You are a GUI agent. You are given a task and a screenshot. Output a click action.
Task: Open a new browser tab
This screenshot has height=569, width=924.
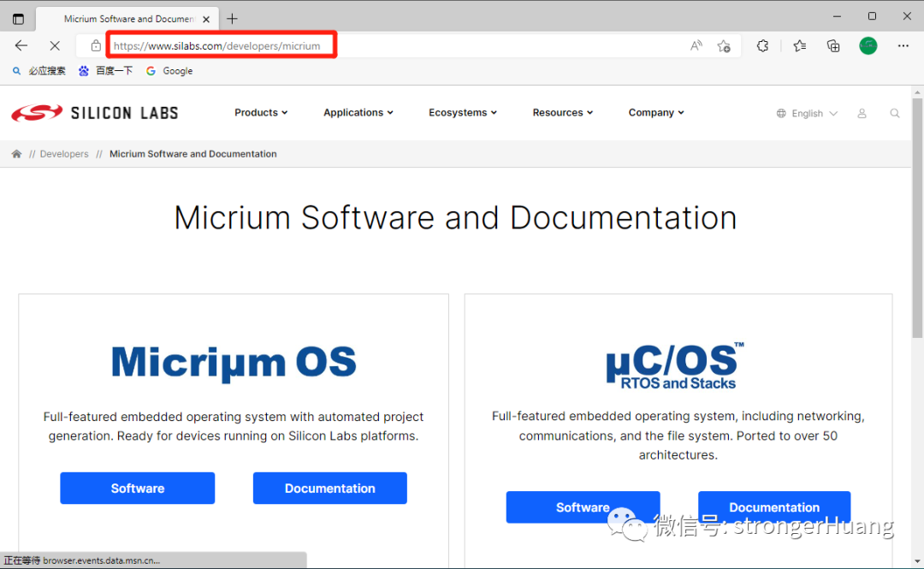coord(232,19)
